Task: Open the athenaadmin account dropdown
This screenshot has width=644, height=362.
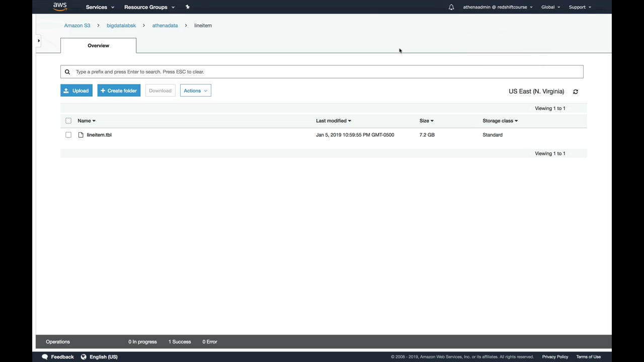Action: tap(498, 7)
